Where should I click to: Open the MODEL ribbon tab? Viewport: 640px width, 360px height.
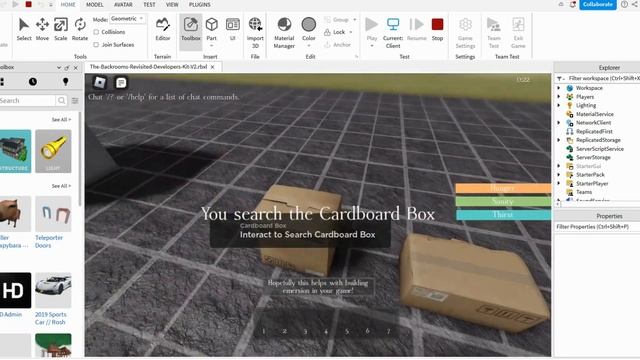94,4
